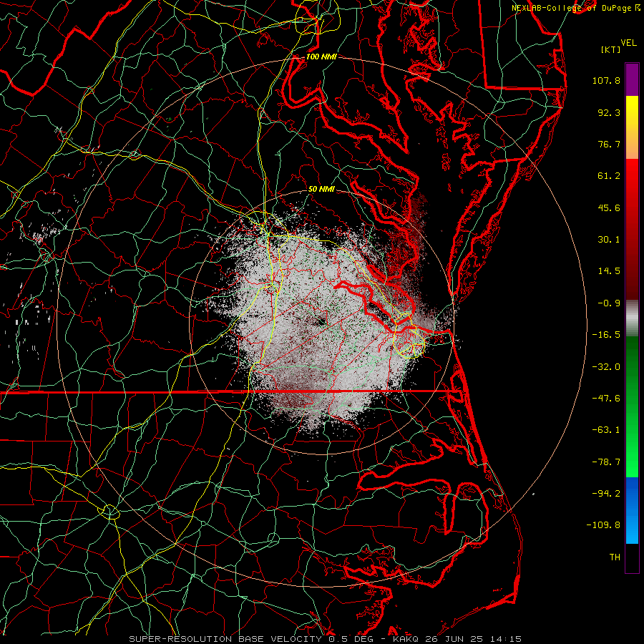Click the 50 NMI range ring label
644x644 pixels.
click(321, 189)
